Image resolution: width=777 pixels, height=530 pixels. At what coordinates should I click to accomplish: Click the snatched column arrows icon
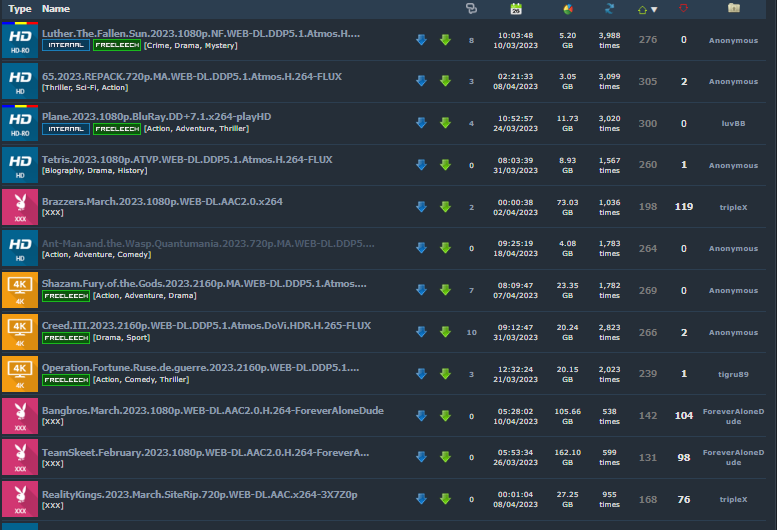pyautogui.click(x=610, y=8)
